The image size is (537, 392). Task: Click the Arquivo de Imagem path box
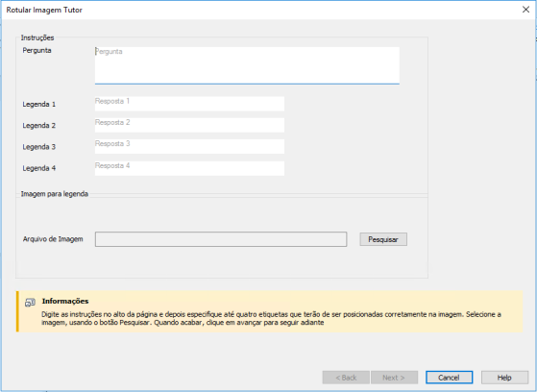coord(221,239)
